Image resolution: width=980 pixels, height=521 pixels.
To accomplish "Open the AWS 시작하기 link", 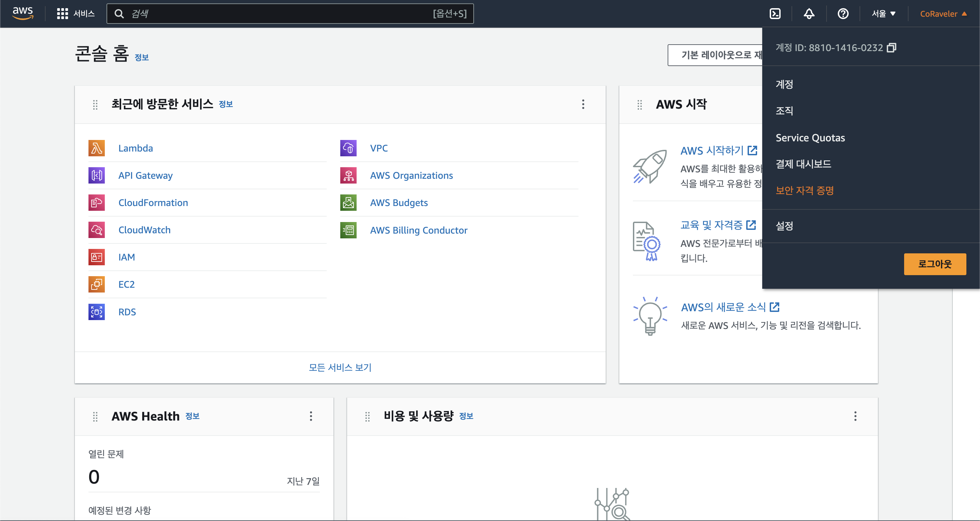I will coord(719,151).
